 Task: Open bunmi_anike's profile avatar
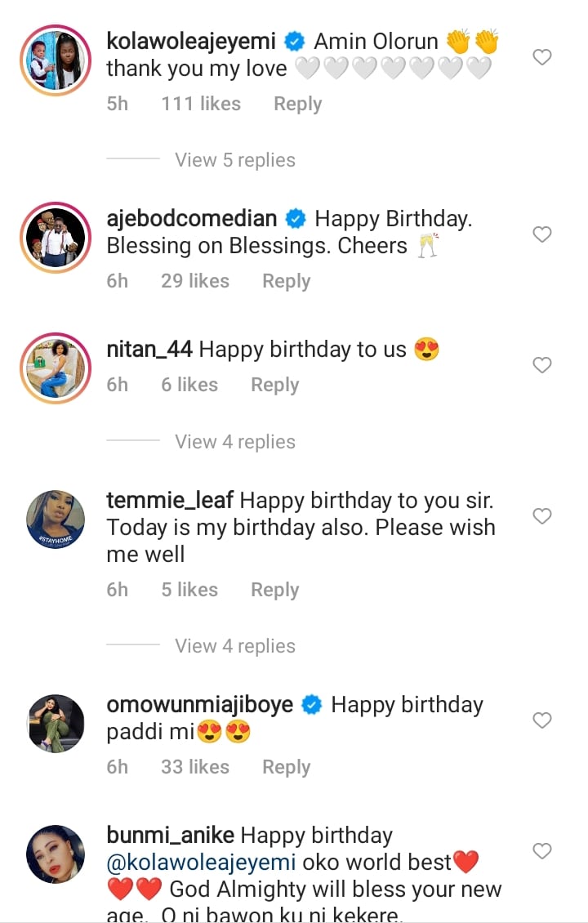[x=56, y=854]
